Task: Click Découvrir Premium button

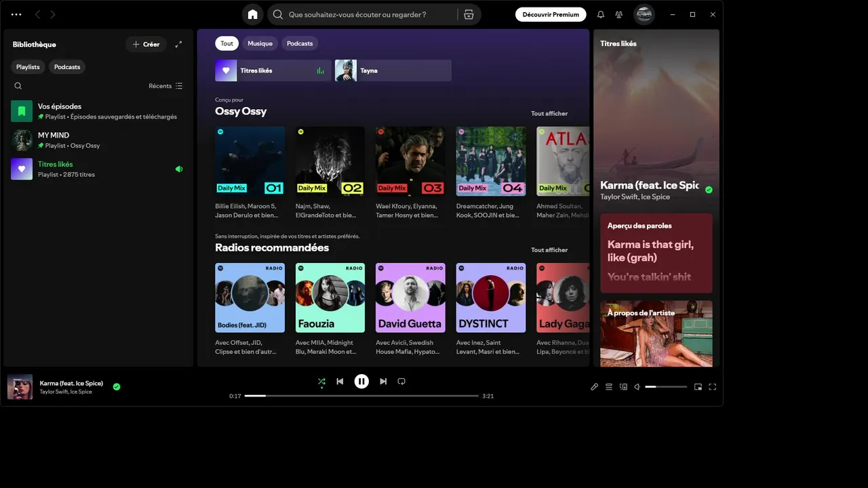Action: click(551, 14)
